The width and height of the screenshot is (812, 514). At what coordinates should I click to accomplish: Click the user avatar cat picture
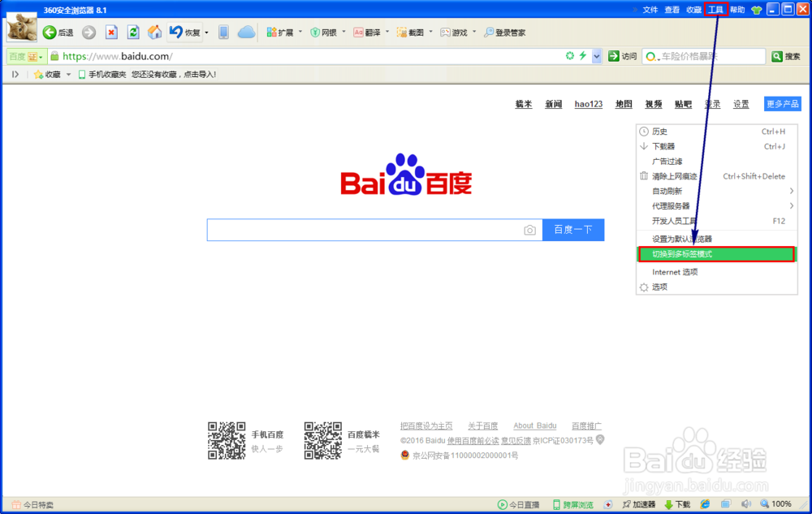[x=22, y=27]
